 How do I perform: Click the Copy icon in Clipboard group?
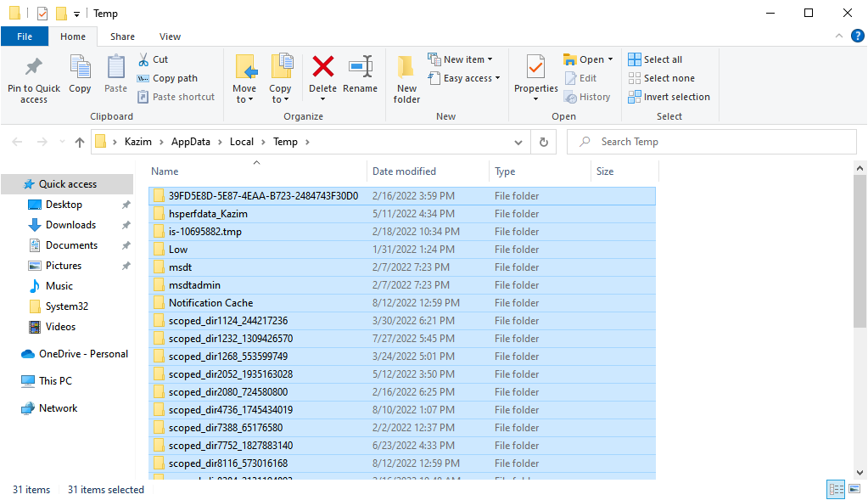click(x=81, y=68)
